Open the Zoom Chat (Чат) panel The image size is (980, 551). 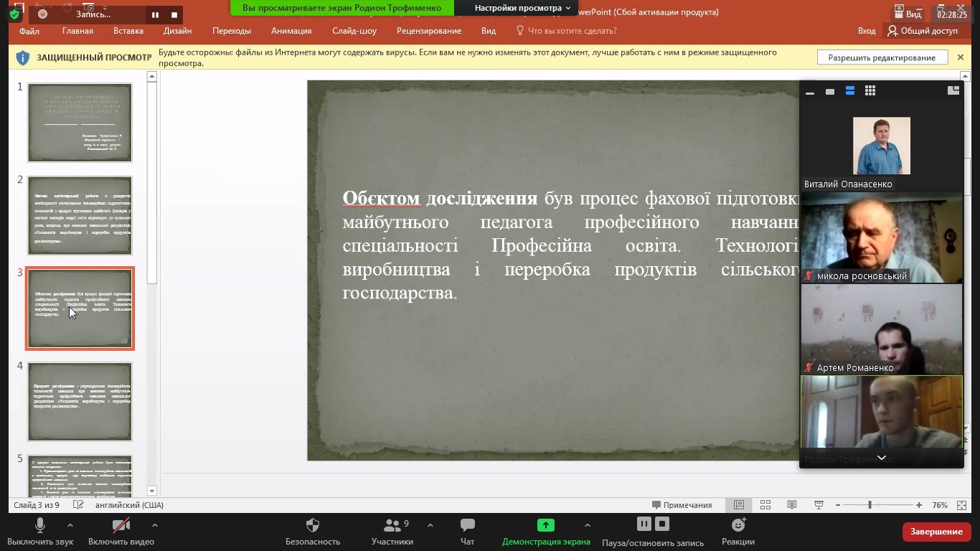click(x=467, y=526)
